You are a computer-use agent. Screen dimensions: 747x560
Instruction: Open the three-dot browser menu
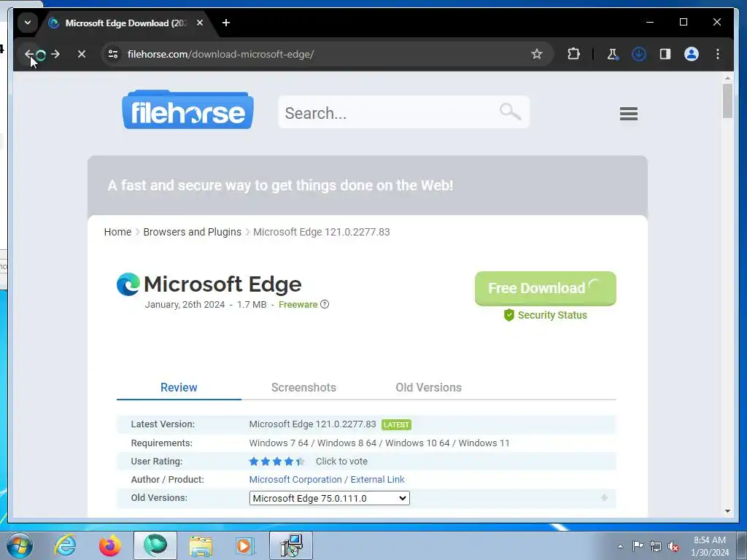(x=718, y=54)
